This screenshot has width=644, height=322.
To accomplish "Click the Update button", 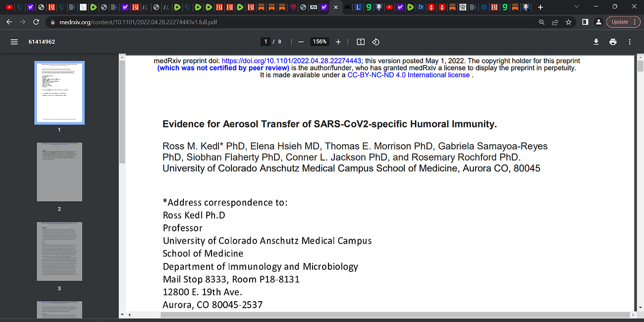I will pos(619,22).
